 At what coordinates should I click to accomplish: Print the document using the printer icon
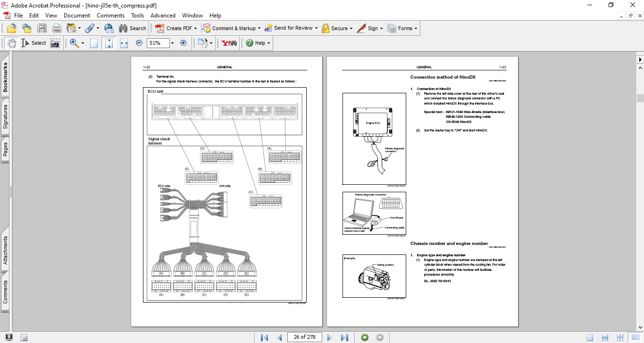[x=57, y=28]
